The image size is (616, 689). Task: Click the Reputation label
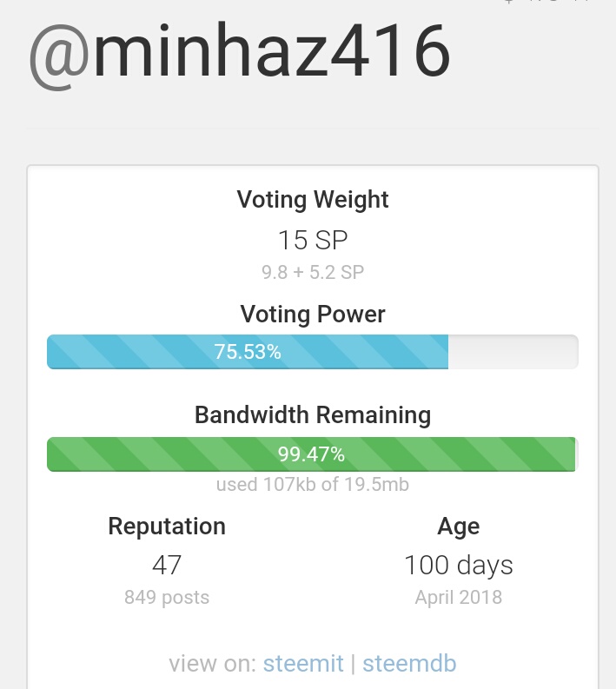tap(167, 527)
